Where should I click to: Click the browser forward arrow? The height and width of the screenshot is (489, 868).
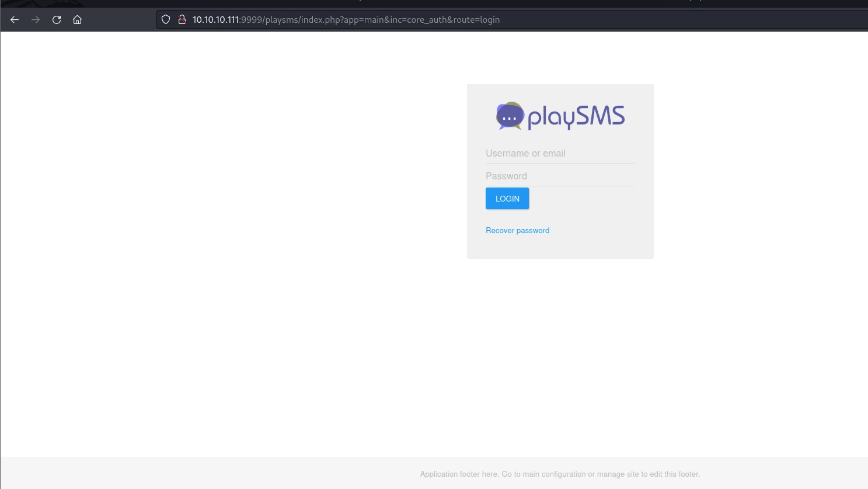pyautogui.click(x=36, y=20)
